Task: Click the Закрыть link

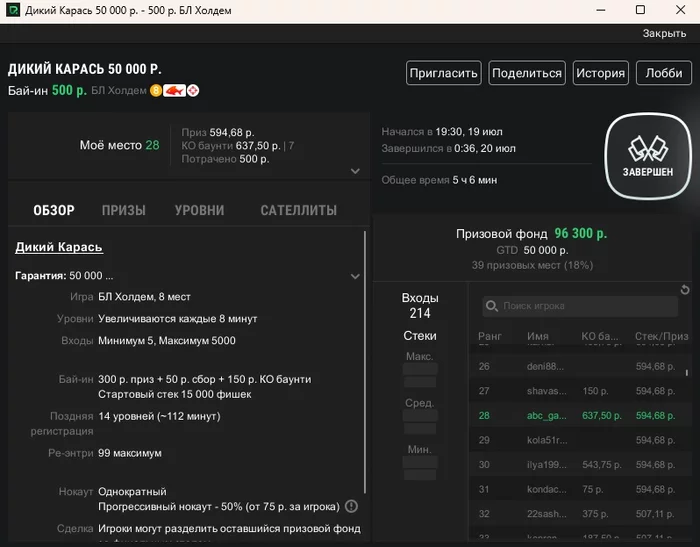Action: point(664,33)
